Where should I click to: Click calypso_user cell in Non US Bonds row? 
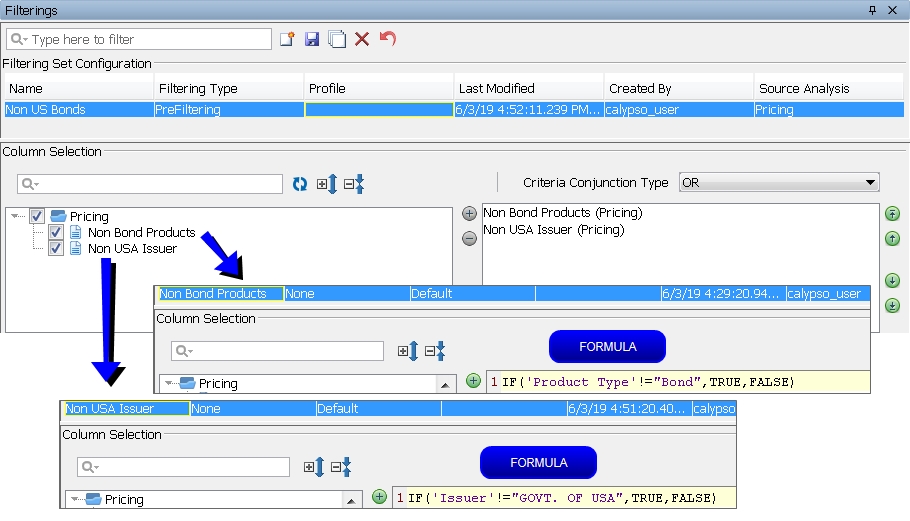(x=679, y=109)
